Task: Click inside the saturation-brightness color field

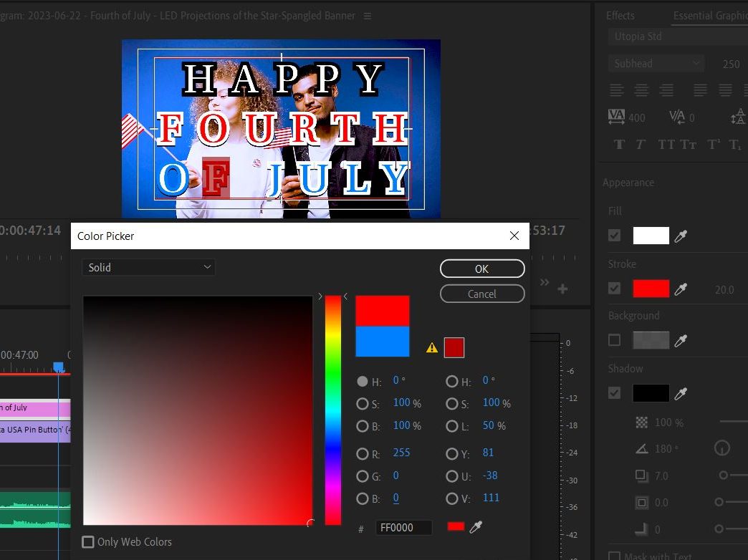Action: click(198, 410)
